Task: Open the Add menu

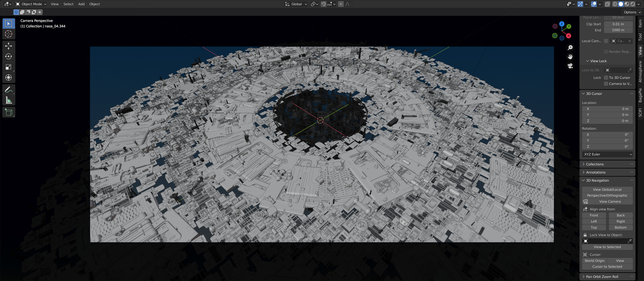Action: [81, 4]
